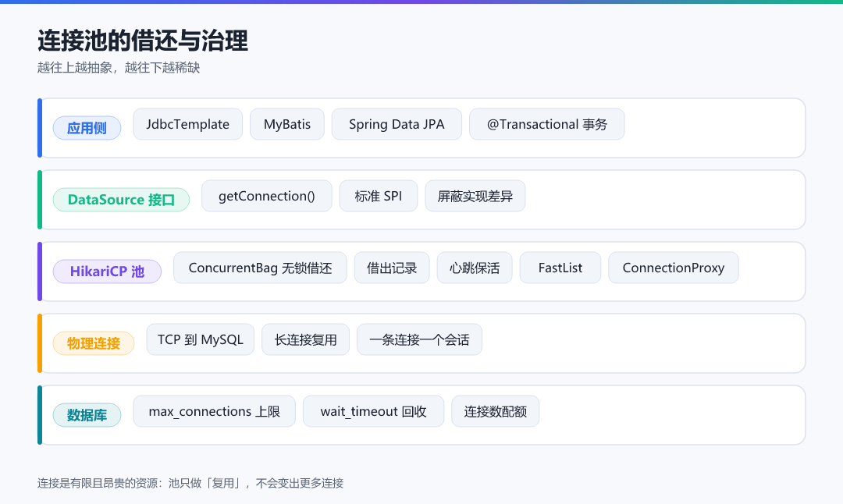Click the 数据库 layer label
The height and width of the screenshot is (504, 843).
(x=87, y=415)
